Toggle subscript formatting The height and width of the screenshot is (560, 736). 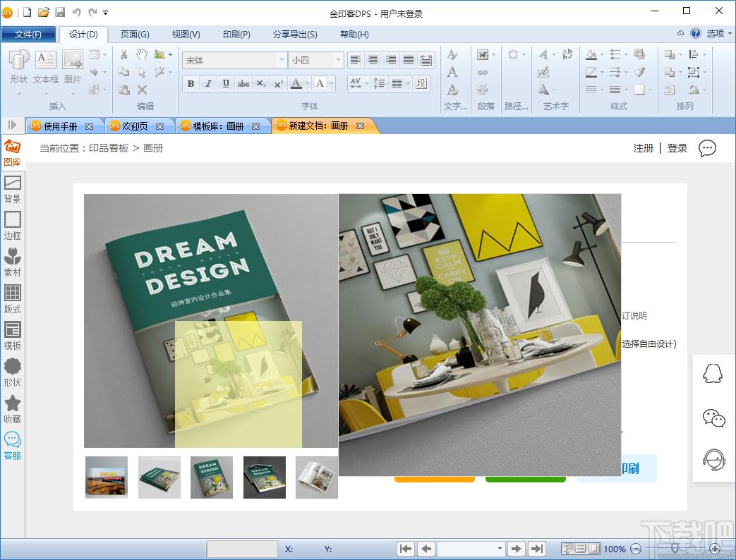coord(261,83)
